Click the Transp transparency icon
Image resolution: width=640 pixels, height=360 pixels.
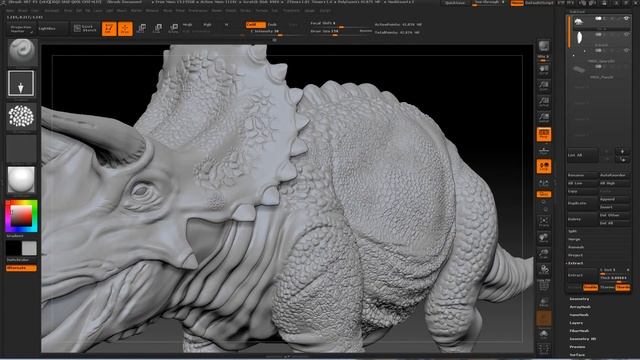[x=544, y=302]
